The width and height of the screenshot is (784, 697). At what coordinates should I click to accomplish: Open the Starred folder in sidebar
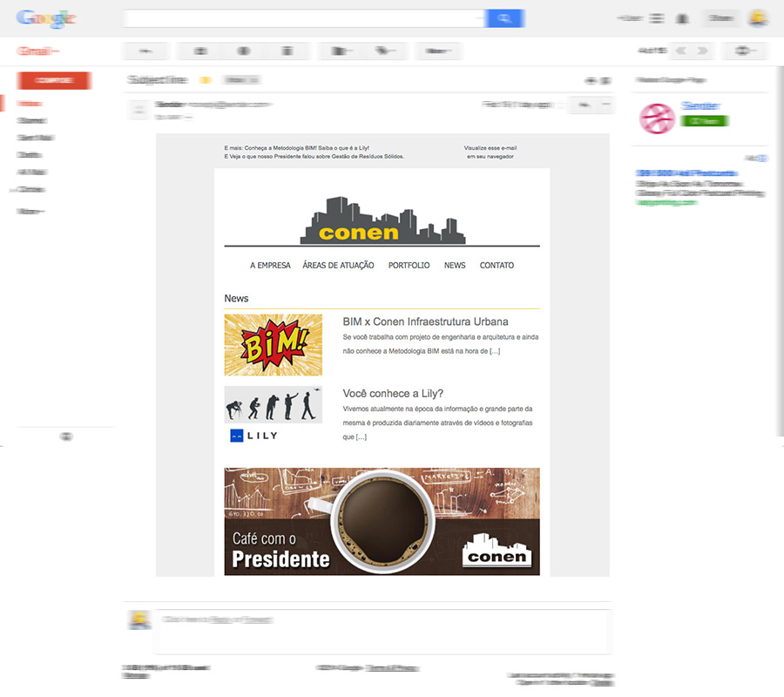[31, 120]
